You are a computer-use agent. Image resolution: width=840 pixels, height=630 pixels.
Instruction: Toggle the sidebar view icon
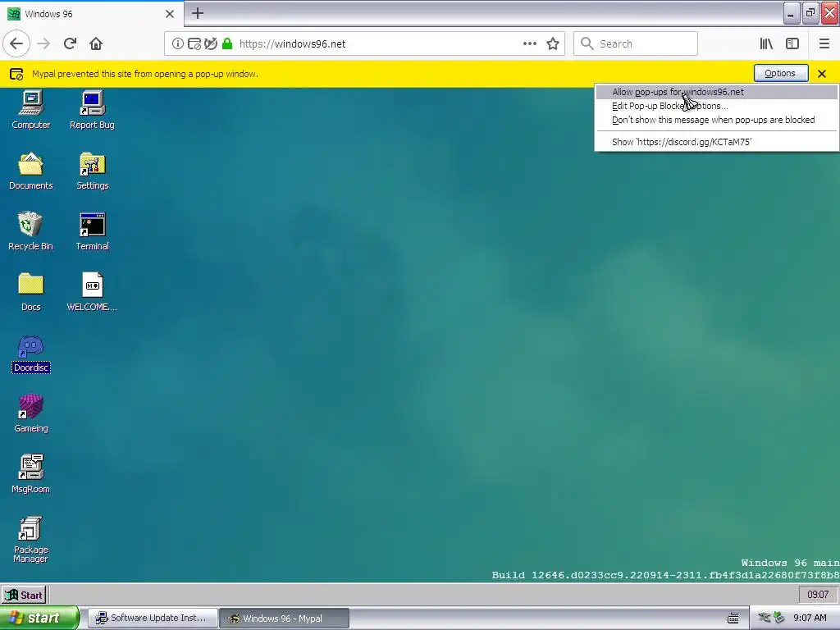click(792, 43)
